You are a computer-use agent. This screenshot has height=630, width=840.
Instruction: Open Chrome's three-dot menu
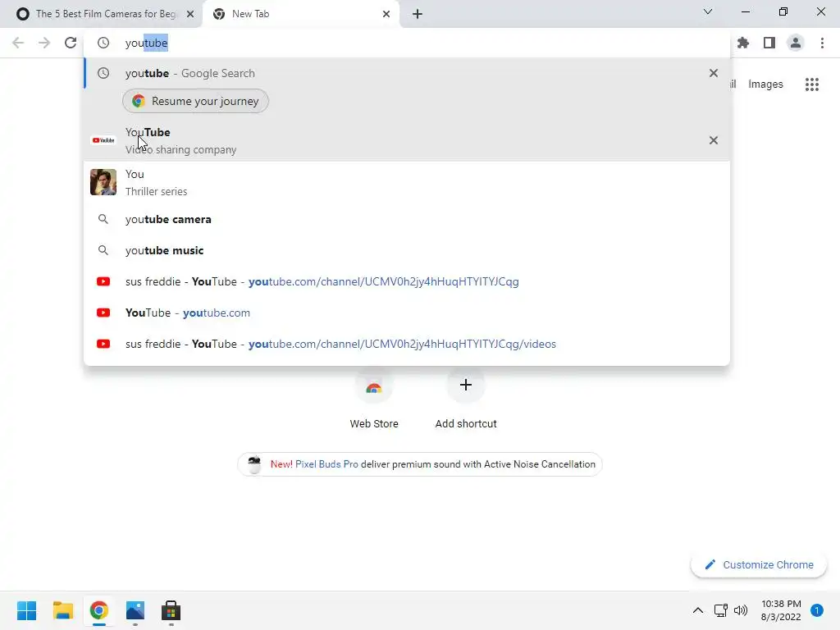click(x=822, y=43)
